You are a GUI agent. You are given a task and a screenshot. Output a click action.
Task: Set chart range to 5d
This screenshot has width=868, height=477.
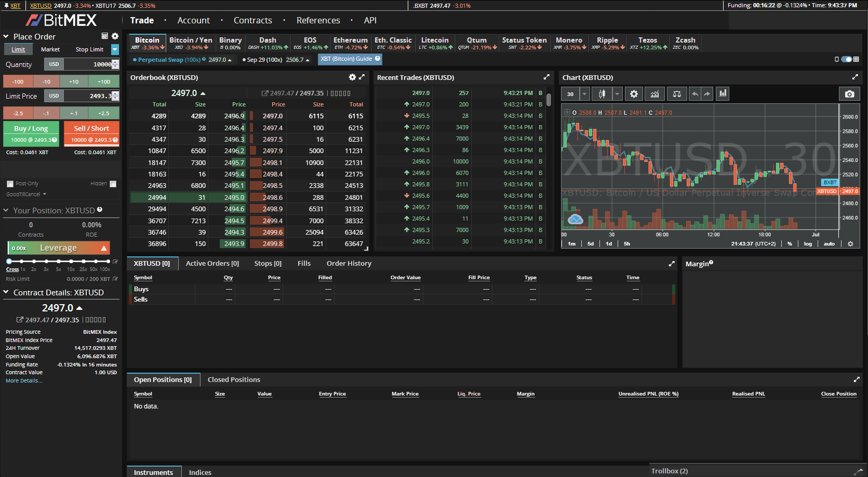pyautogui.click(x=591, y=243)
